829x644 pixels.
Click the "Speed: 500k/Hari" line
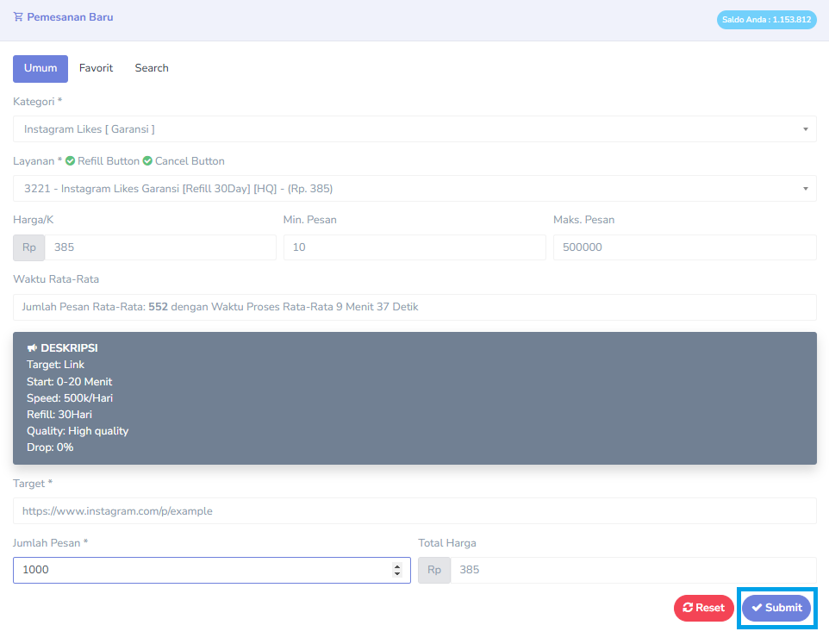[x=70, y=397]
